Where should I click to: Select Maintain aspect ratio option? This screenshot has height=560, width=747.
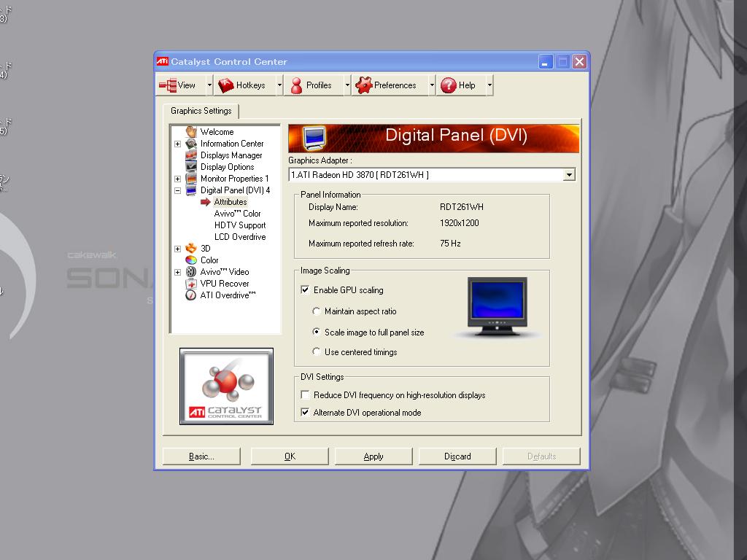pos(317,311)
